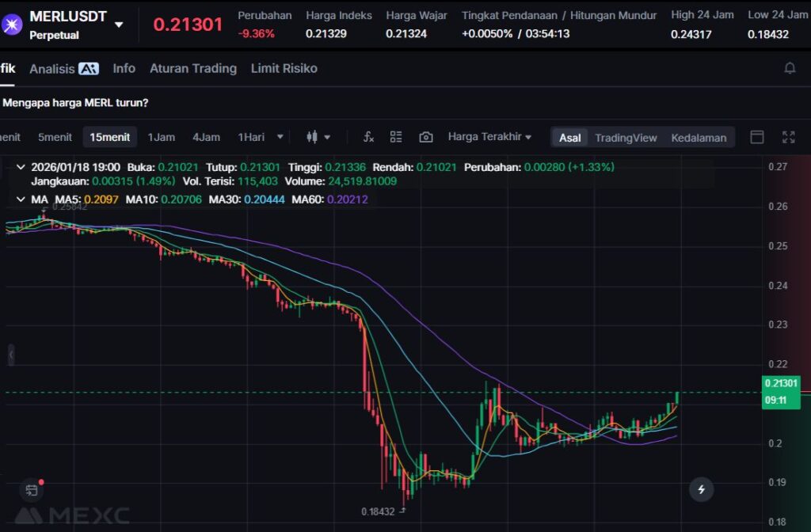Switch chart view to Kedalaman
811x532 pixels.
699,138
